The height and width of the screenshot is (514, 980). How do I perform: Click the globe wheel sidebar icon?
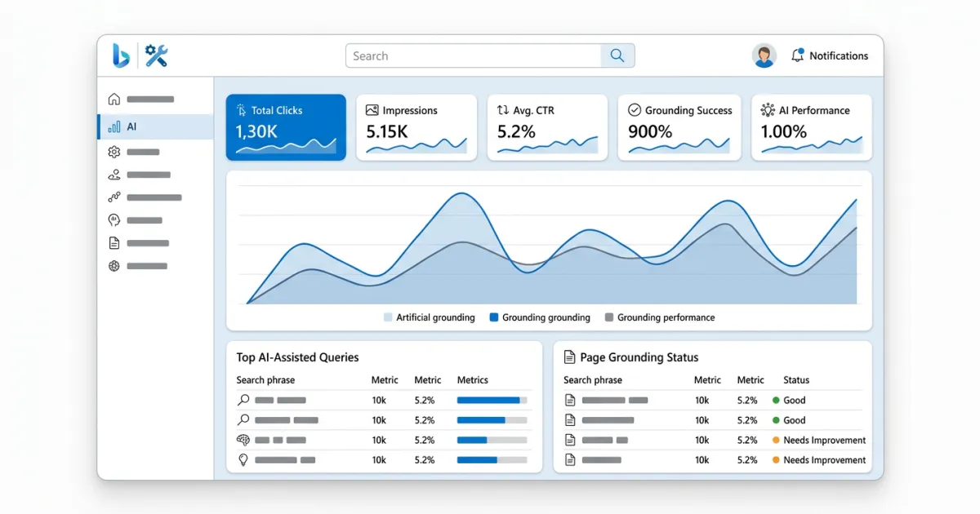click(x=114, y=266)
